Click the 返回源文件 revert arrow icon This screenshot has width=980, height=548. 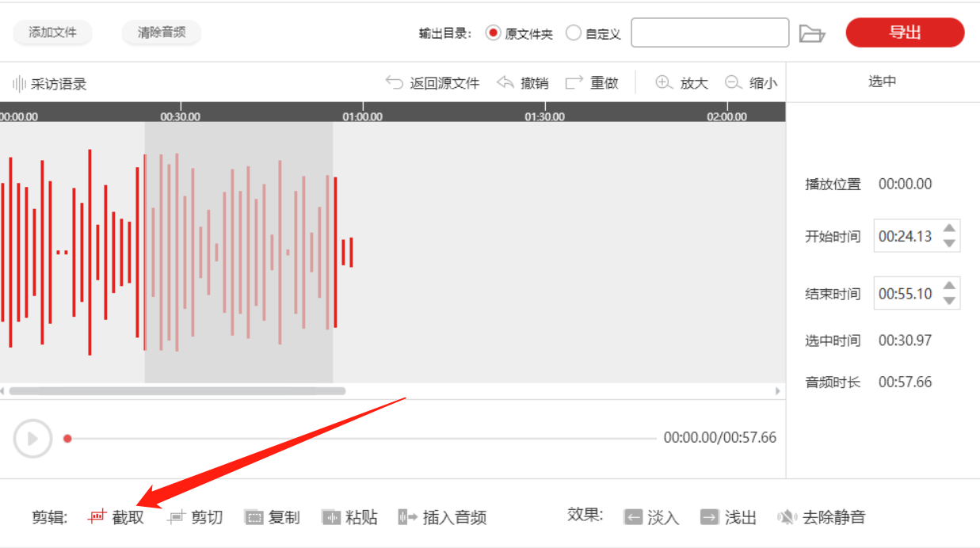click(395, 82)
